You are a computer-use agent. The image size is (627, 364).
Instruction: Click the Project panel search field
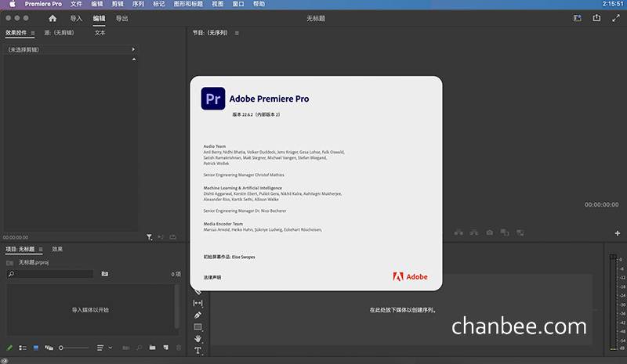coord(50,274)
